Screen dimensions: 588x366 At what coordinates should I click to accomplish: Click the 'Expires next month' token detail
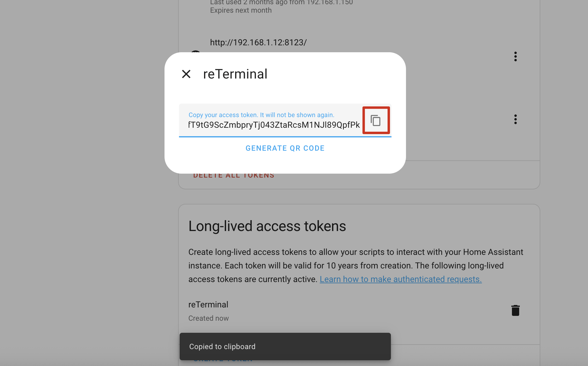[x=241, y=10]
